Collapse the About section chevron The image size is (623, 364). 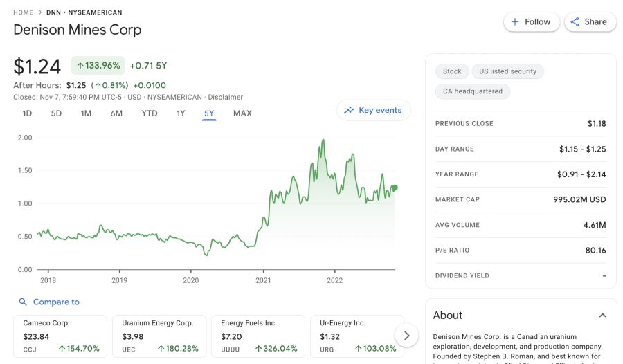pyautogui.click(x=602, y=316)
